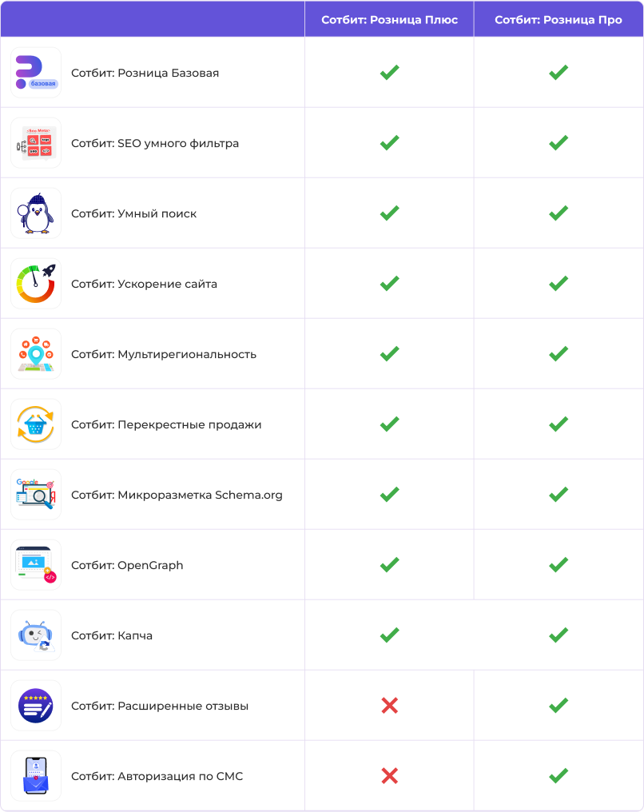Open the map pin Мультирегиональность icon

pyautogui.click(x=36, y=354)
